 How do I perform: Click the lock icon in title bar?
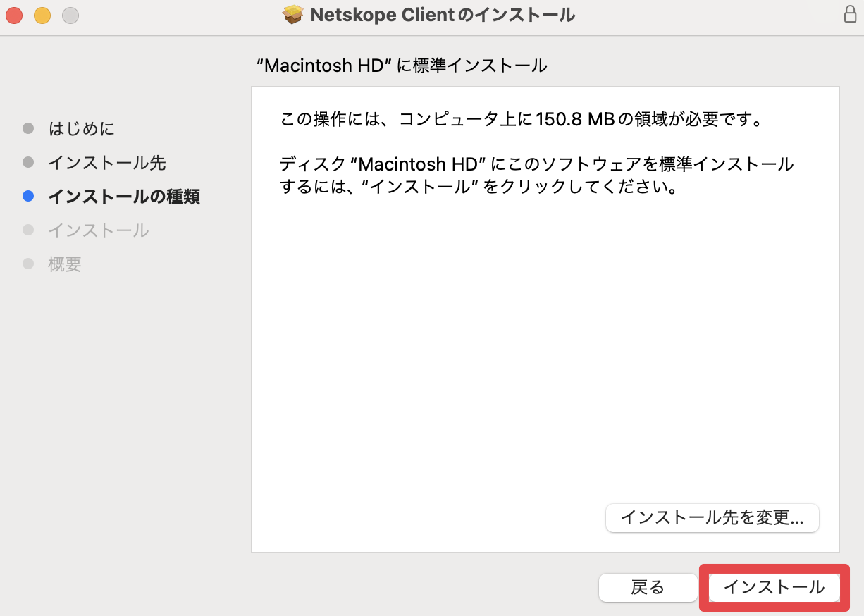click(850, 14)
